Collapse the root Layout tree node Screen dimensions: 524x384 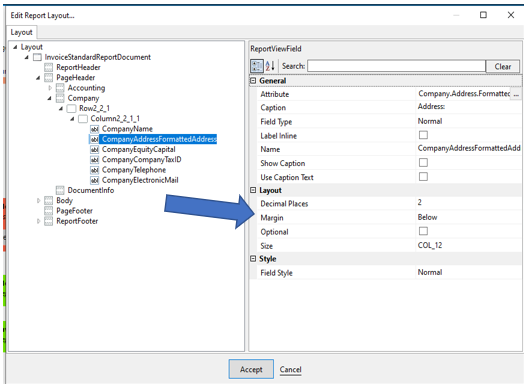pos(15,47)
